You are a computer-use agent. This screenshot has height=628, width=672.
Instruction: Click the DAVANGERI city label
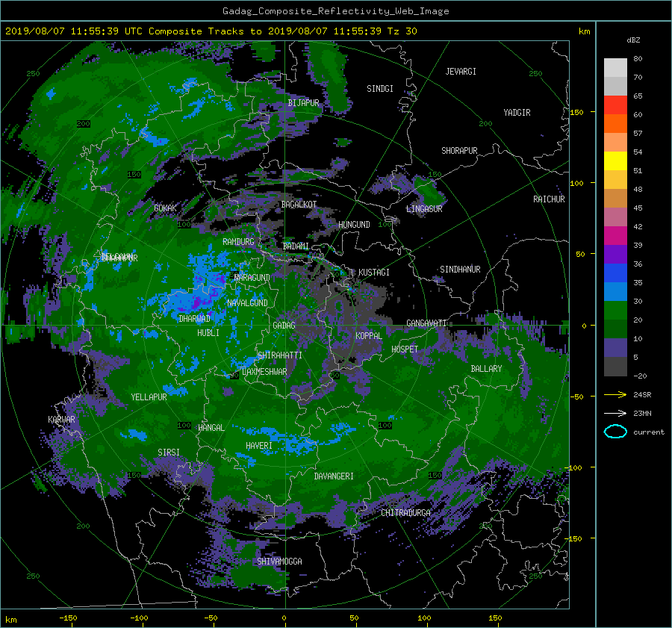pos(334,476)
